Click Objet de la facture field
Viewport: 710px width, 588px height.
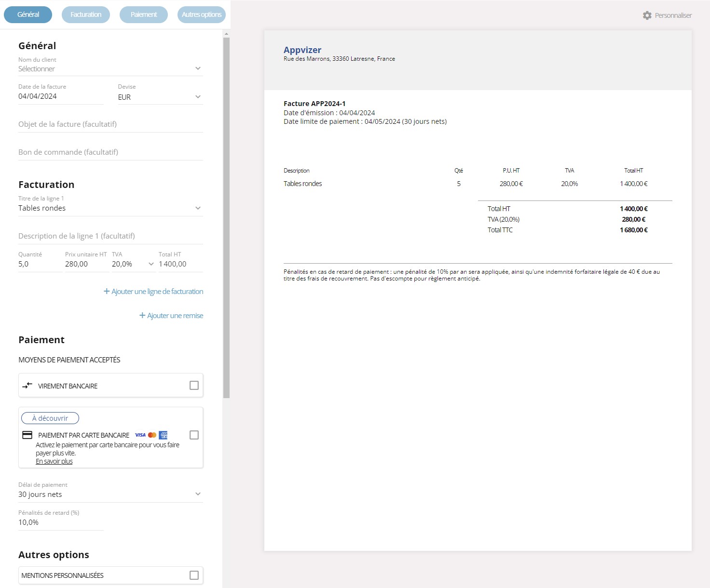(110, 124)
